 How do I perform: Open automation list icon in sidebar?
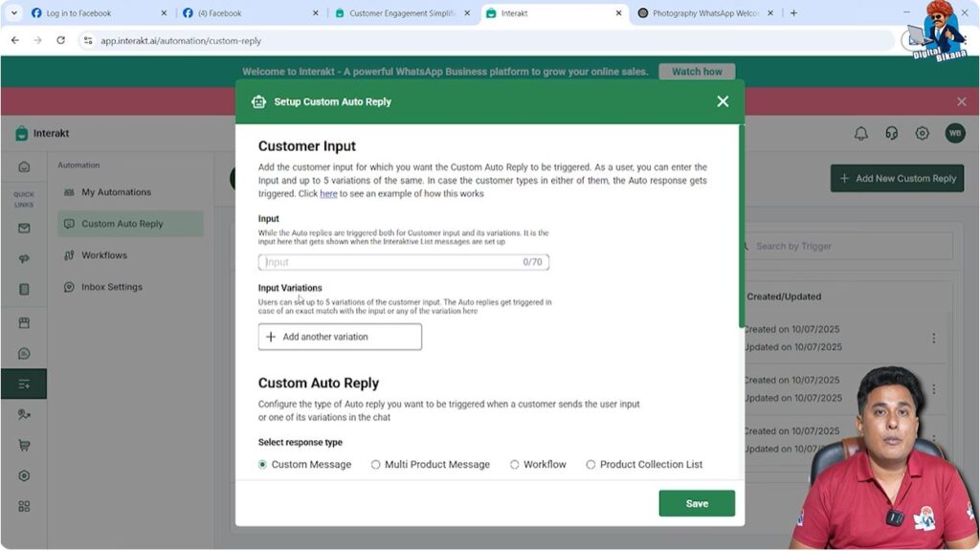(24, 385)
